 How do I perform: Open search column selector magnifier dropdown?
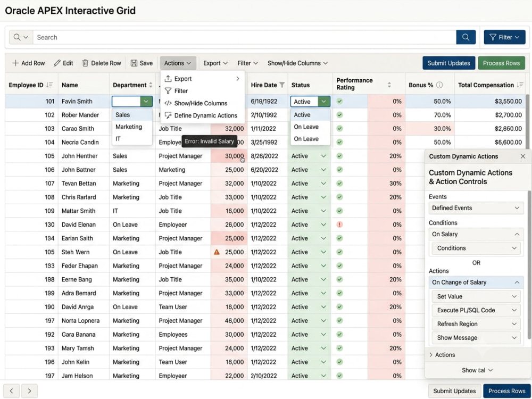click(x=21, y=37)
